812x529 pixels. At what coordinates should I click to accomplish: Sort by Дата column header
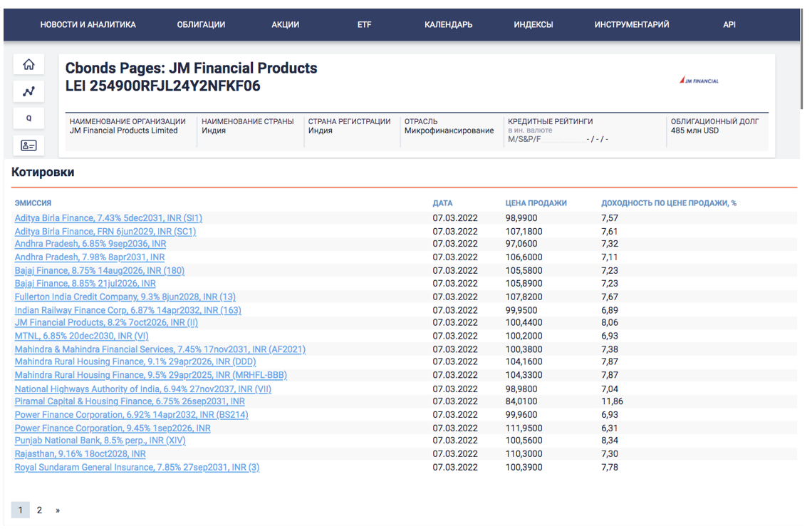[442, 203]
